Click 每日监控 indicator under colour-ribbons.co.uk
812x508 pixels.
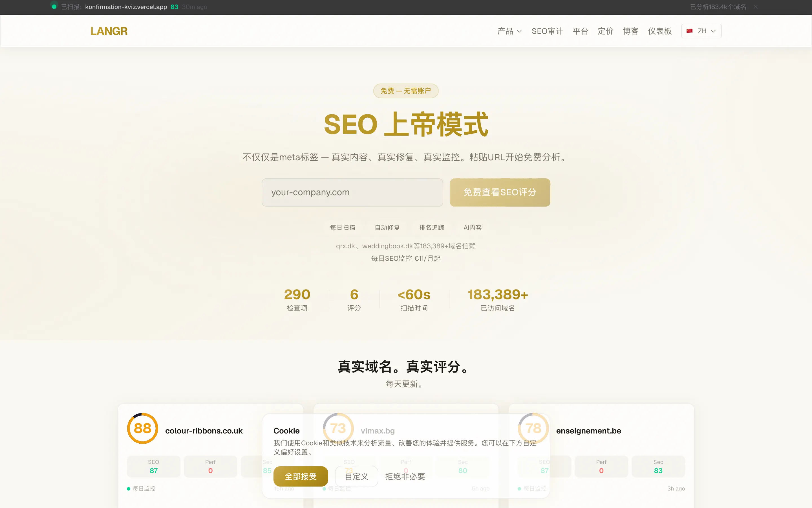[x=141, y=489]
